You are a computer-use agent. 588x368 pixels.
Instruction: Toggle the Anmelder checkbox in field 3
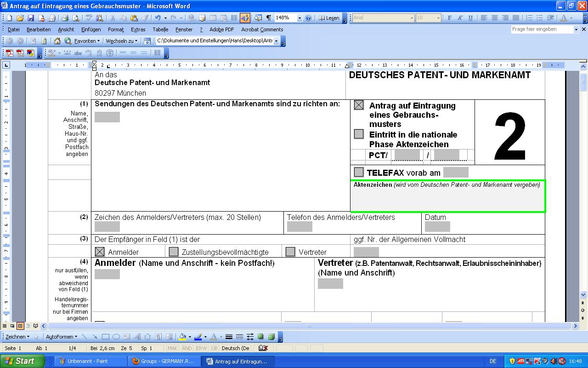[100, 252]
